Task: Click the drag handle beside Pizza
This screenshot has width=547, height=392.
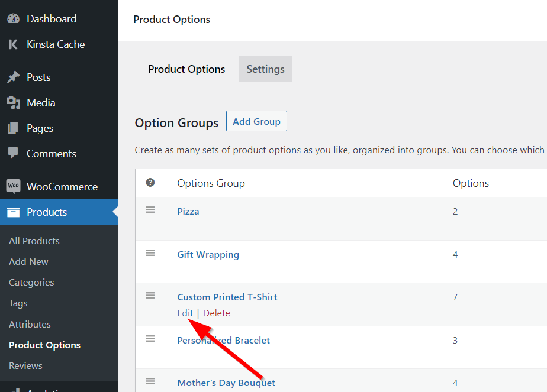Action: click(x=150, y=209)
